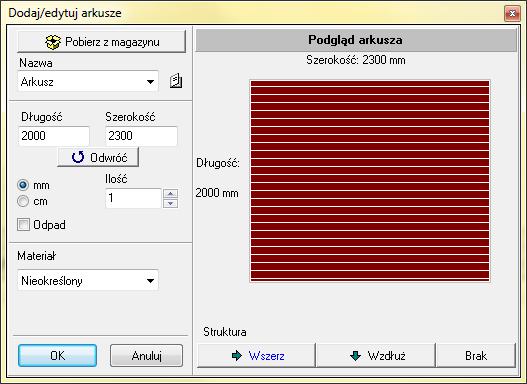Enable the Odpad checkbox

pyautogui.click(x=23, y=224)
